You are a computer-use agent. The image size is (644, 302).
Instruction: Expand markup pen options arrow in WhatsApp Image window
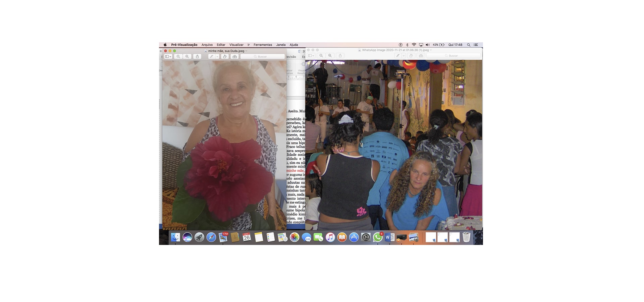point(404,56)
